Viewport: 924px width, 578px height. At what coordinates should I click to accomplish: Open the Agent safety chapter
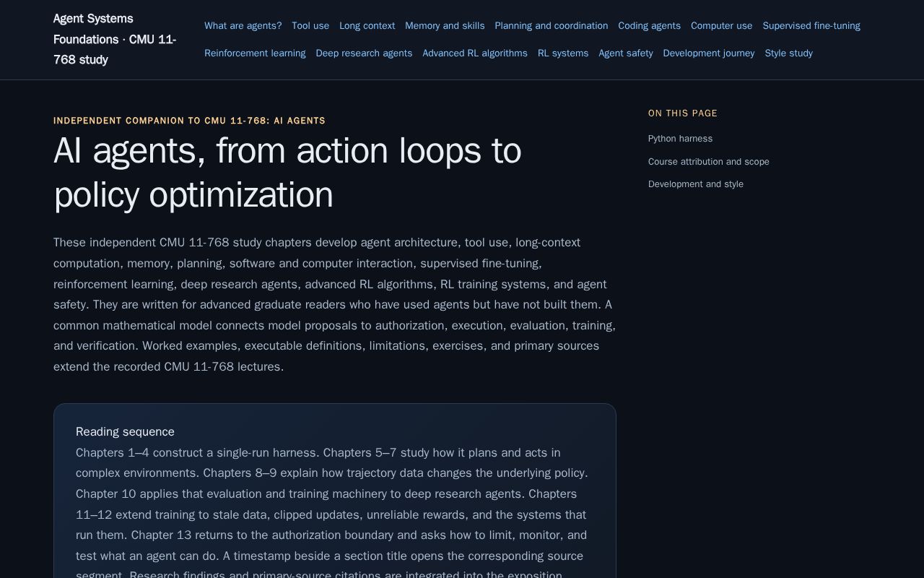coord(626,53)
